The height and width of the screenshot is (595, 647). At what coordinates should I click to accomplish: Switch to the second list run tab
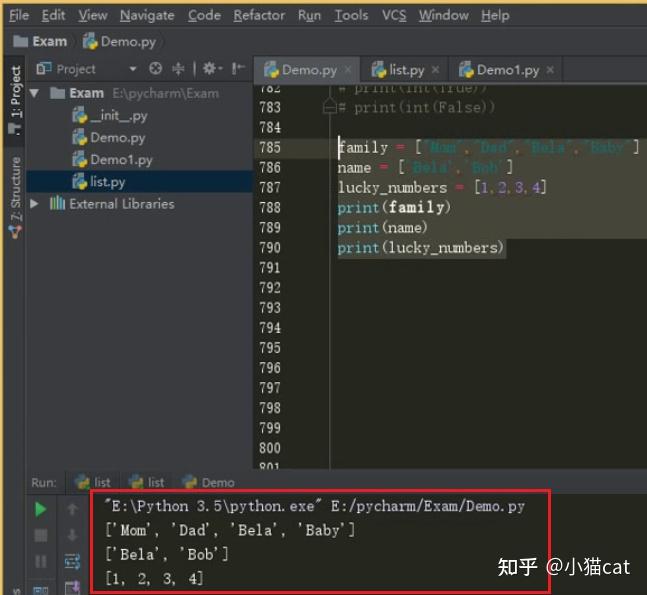point(146,482)
